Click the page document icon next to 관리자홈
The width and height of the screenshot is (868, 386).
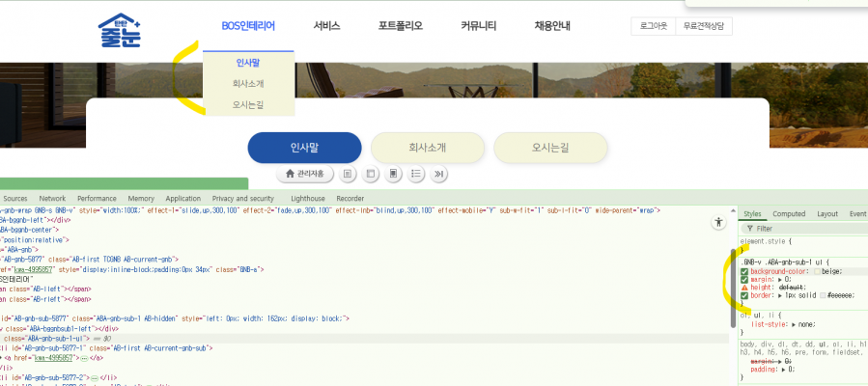[x=347, y=174]
